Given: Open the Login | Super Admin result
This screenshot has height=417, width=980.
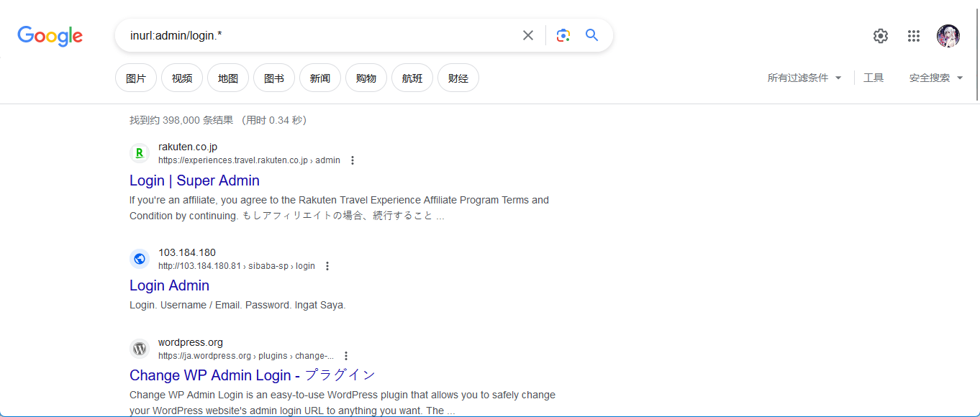Looking at the screenshot, I should coord(194,180).
